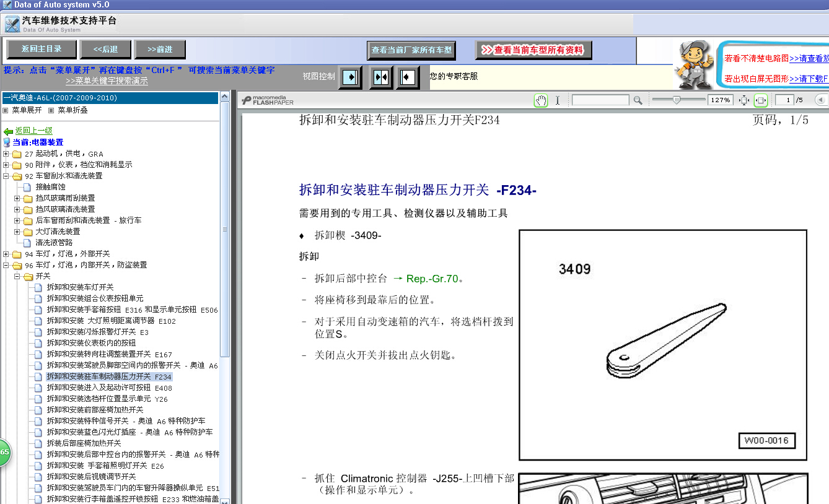Viewport: 829px width, 504px height.
Task: Select 拆卸和安装驻车制动器压力开关 F234 item
Action: 109,376
